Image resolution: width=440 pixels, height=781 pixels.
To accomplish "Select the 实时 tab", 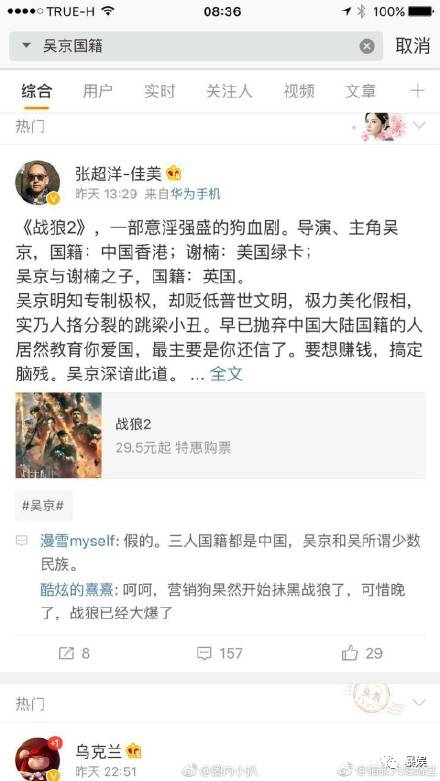I will point(159,91).
